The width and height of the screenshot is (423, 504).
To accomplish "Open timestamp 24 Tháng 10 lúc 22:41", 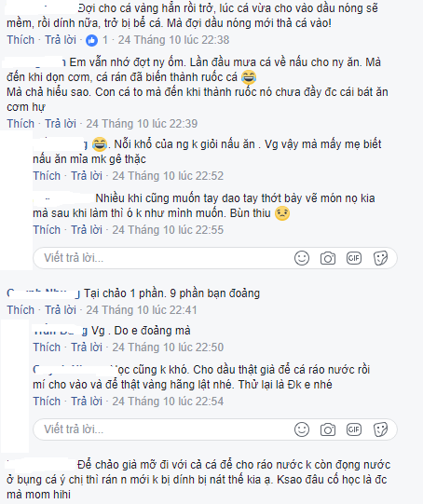I will tap(142, 310).
